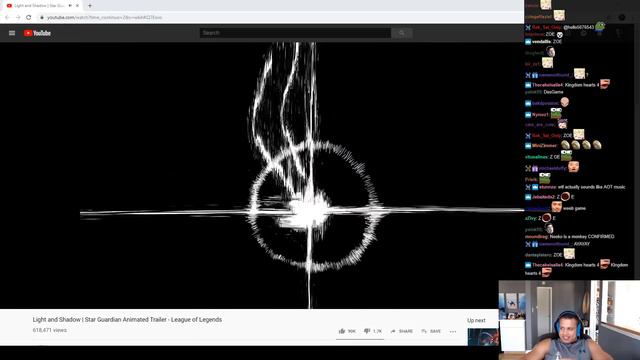Go back with the browser back arrow
Image resolution: width=640 pixels, height=360 pixels.
pos(7,18)
